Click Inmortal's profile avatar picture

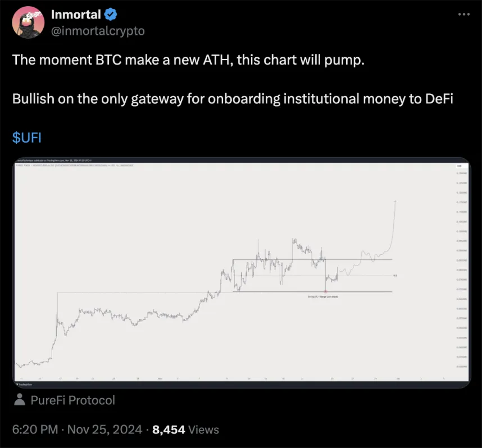pos(28,22)
